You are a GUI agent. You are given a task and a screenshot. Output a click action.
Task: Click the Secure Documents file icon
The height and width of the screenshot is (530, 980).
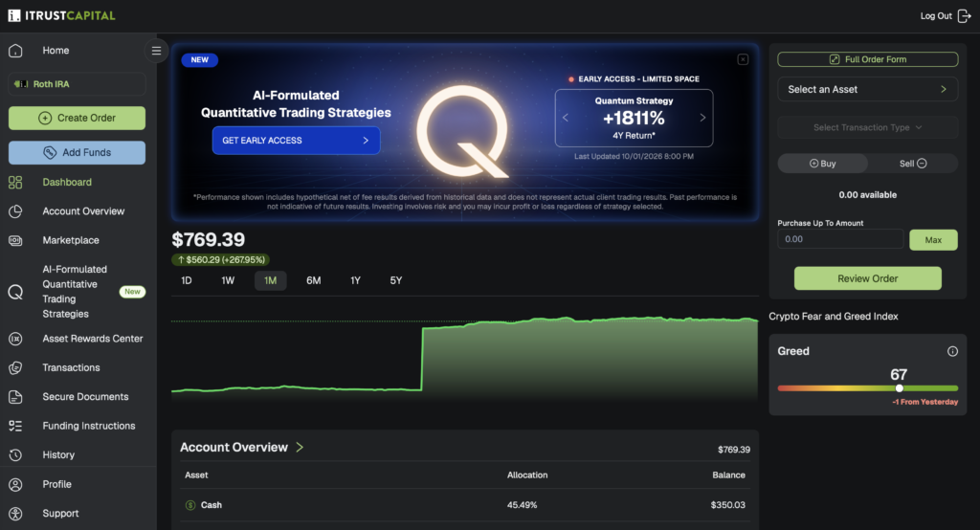[x=15, y=397]
